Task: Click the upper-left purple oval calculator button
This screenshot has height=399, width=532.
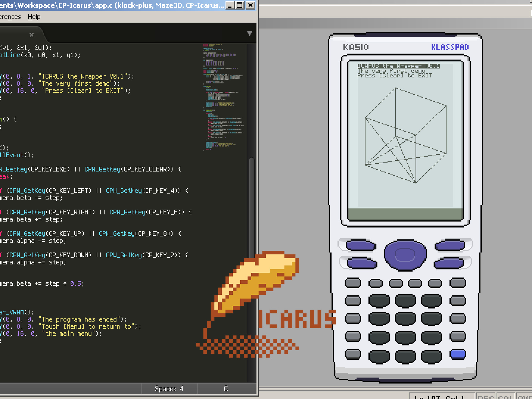Action: point(360,246)
